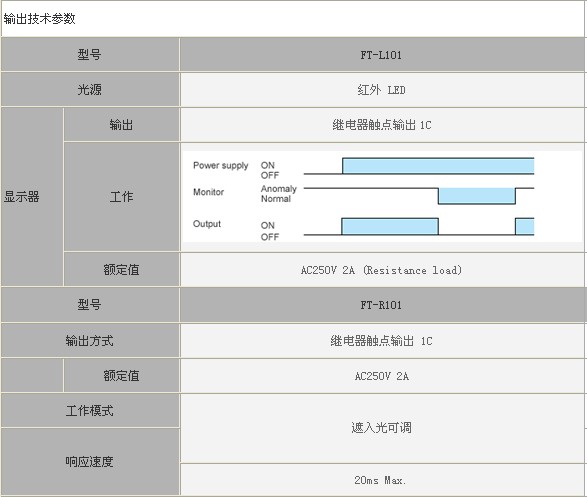Click the Power supply label text
This screenshot has height=497, width=587.
click(220, 165)
